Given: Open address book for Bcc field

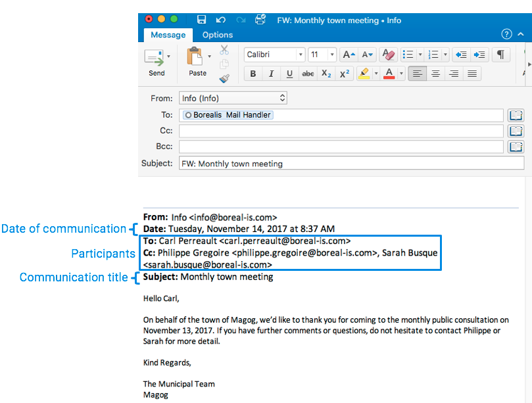Looking at the screenshot, I should click(516, 147).
